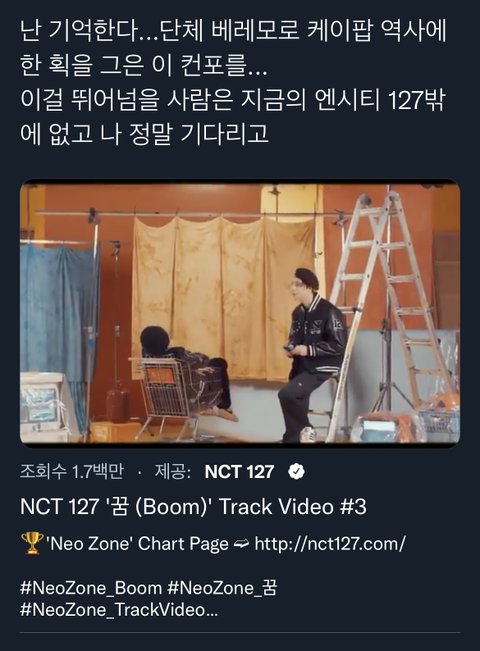Click the view count 조회수 1.7백만
The image size is (480, 651).
click(x=72, y=472)
